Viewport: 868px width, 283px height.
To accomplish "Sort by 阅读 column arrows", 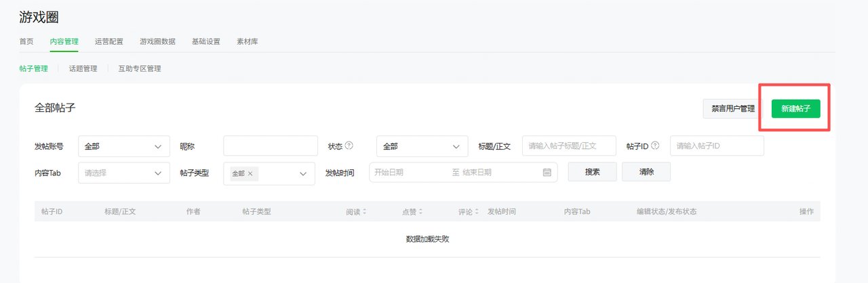I will pyautogui.click(x=365, y=211).
